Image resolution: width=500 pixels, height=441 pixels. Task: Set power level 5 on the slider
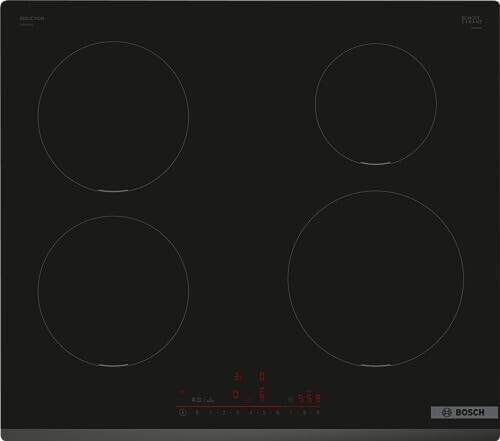(x=264, y=413)
